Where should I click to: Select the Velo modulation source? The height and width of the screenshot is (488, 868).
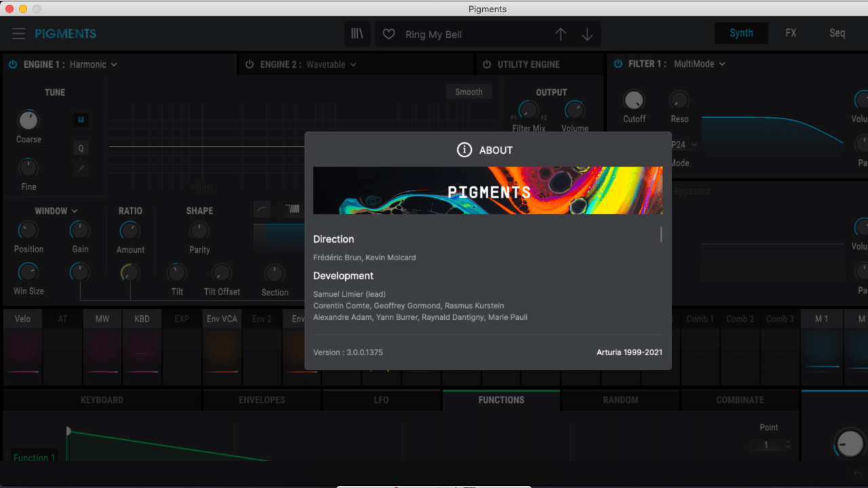point(22,319)
